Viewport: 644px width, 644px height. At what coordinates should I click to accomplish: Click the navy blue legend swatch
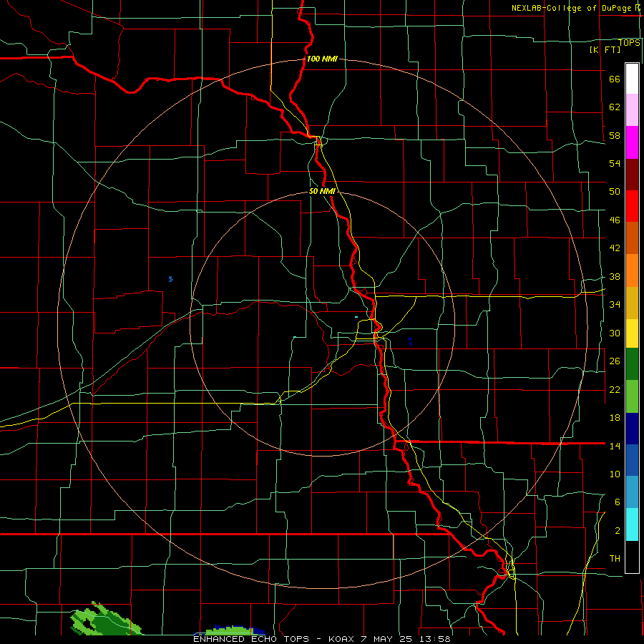coord(632,429)
